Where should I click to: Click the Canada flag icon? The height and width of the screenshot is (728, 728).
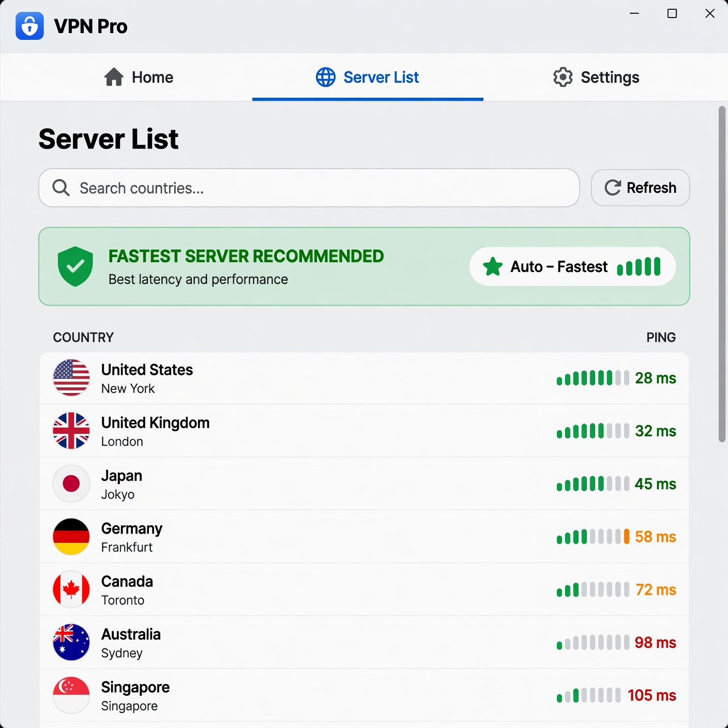coord(71,589)
